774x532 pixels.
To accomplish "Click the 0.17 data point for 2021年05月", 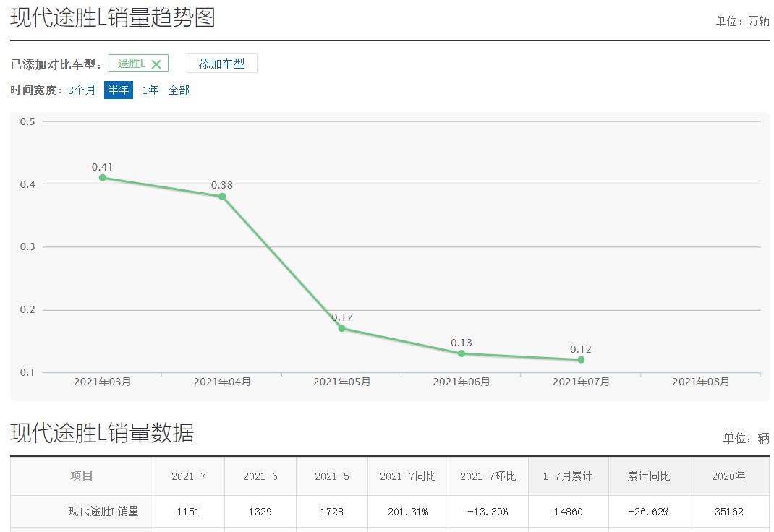I will coord(341,328).
